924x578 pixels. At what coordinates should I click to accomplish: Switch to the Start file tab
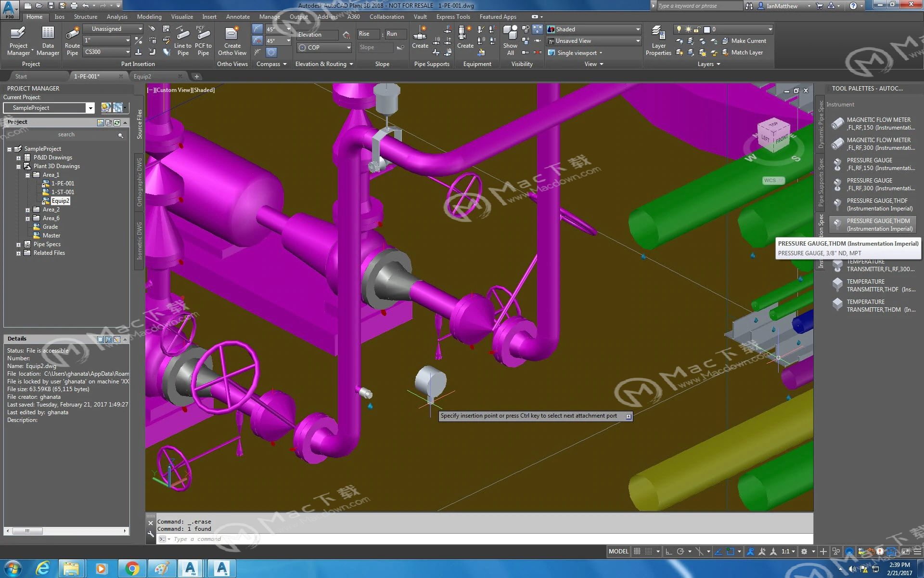[x=21, y=77]
